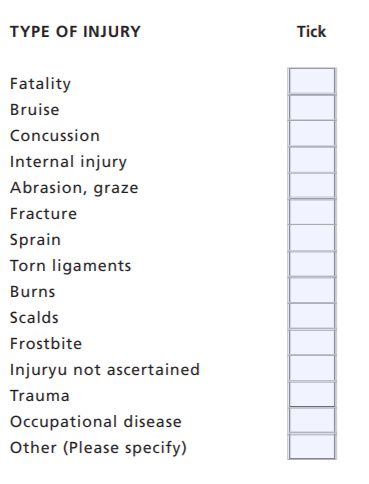Tick the Other (Please specify) box
The image size is (369, 484).
point(312,446)
